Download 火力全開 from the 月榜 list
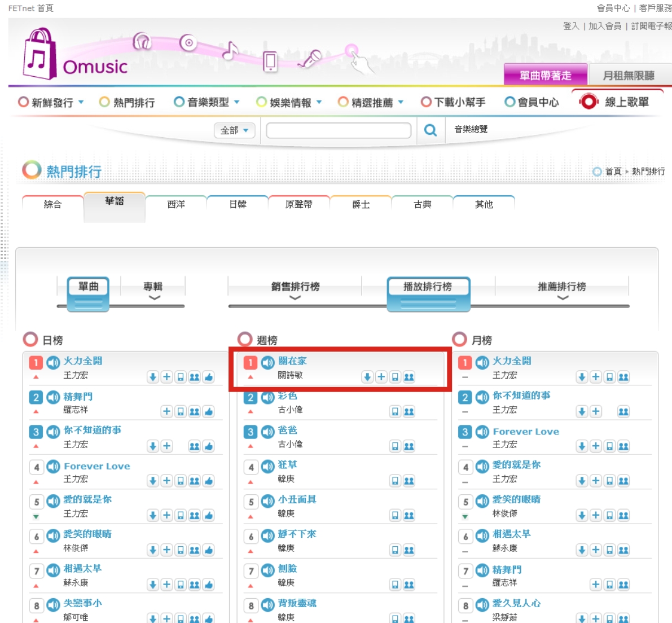 (582, 377)
